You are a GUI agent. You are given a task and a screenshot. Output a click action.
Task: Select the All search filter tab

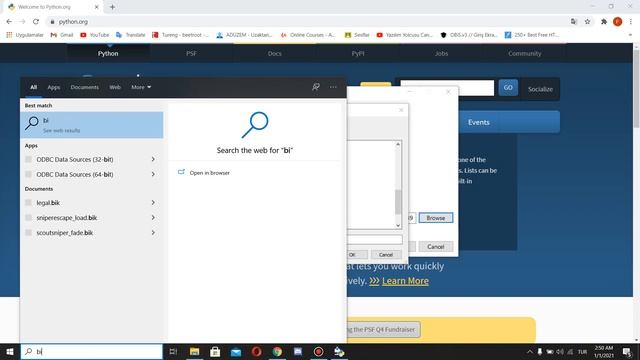[33, 87]
